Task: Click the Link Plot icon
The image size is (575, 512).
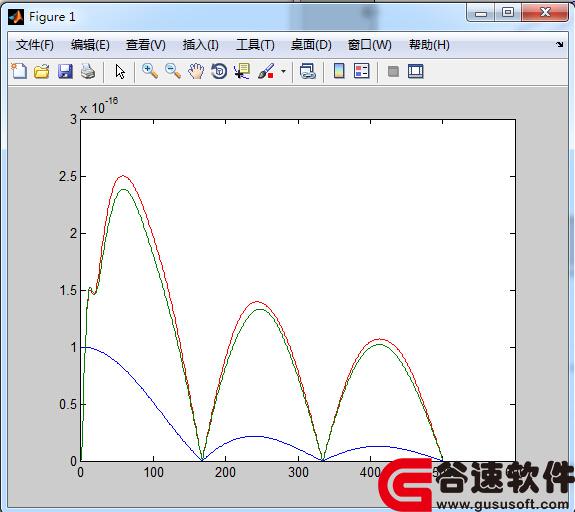Action: click(308, 71)
